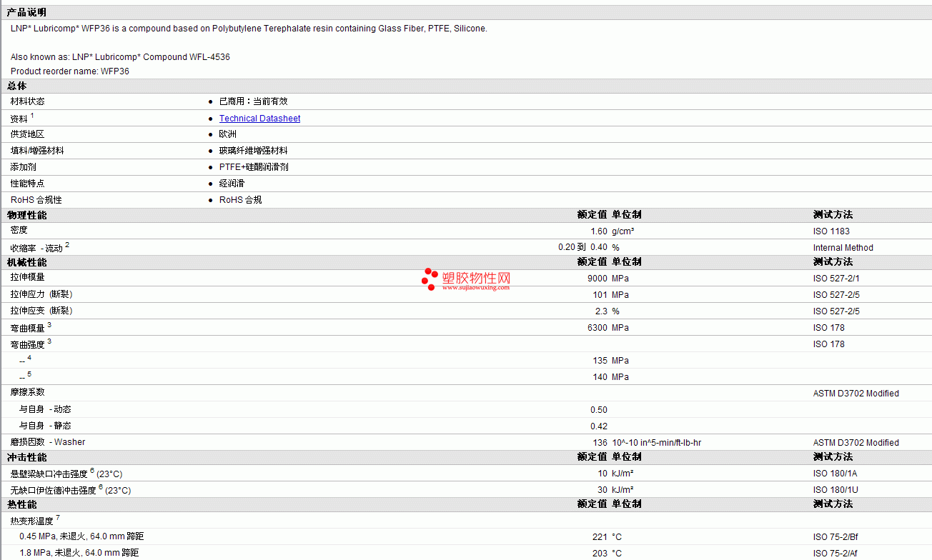The image size is (932, 560).
Task: Select the 136 wear factor value
Action: tap(600, 443)
